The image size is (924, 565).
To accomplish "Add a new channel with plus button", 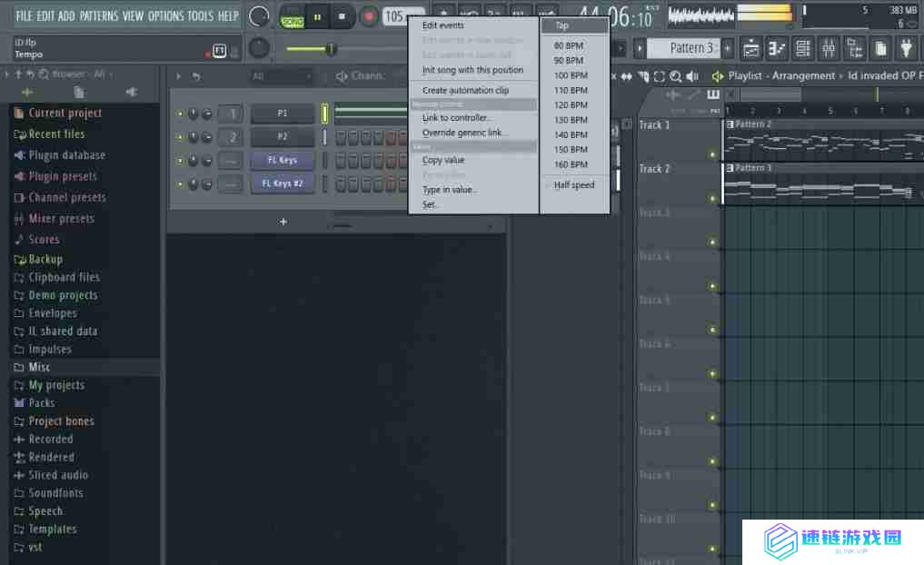I will pyautogui.click(x=283, y=222).
